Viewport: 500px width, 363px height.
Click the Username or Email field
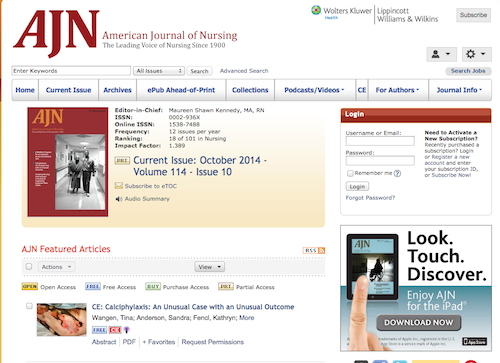[x=380, y=141]
